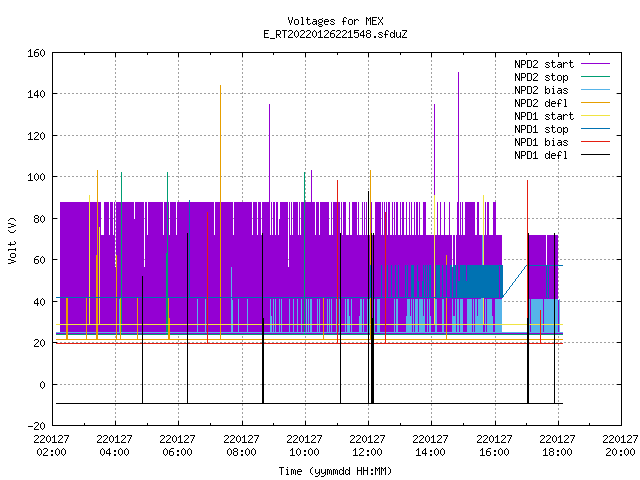This screenshot has height=480, width=640.
Task: Click the 'NPD2 bias' legend label
Action: click(x=541, y=90)
